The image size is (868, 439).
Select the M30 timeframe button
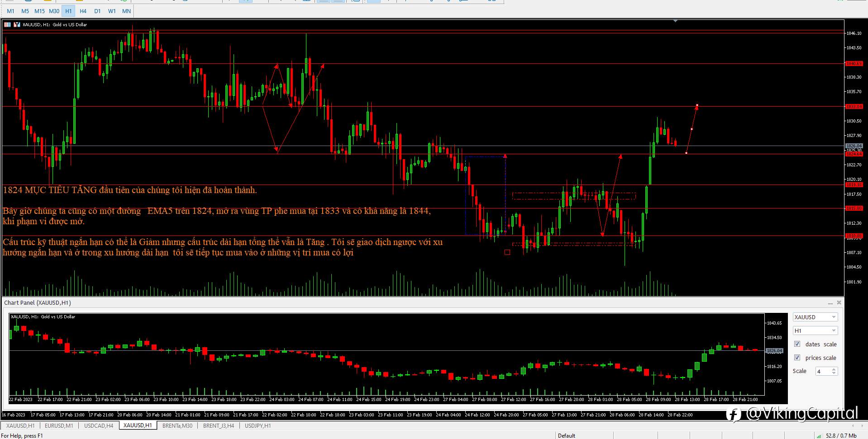click(x=54, y=11)
